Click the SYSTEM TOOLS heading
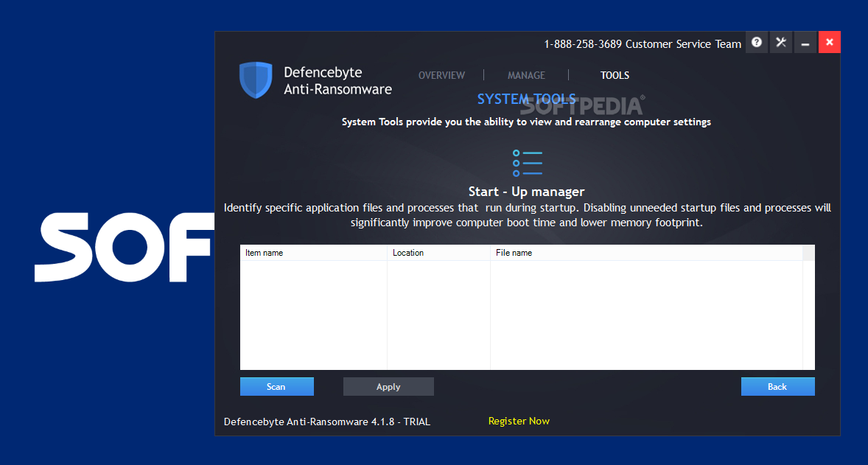The height and width of the screenshot is (465, 868). (x=526, y=99)
